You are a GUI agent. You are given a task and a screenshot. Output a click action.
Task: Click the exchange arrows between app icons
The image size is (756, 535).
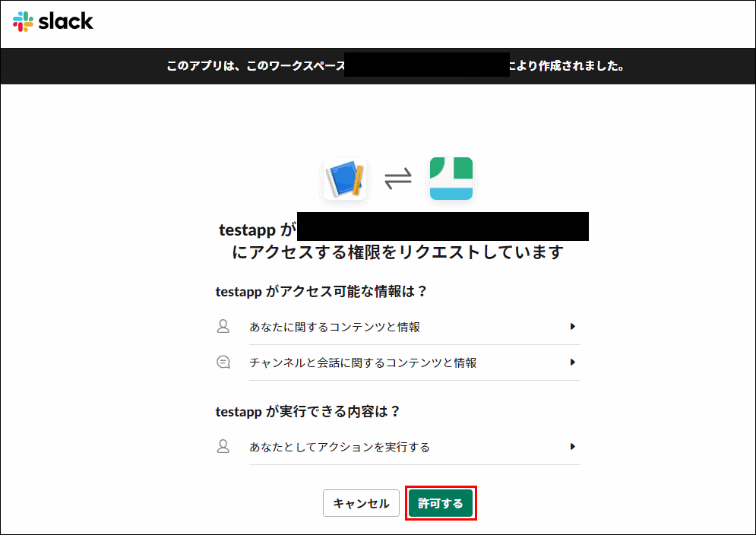pos(398,179)
